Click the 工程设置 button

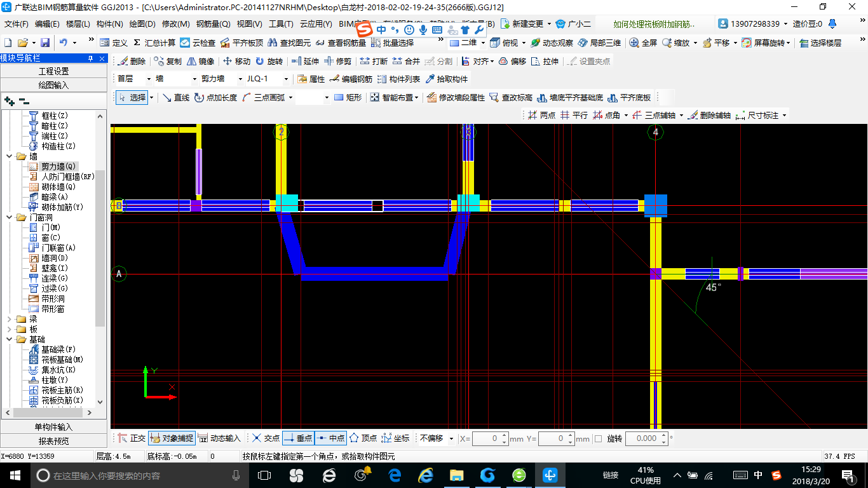(x=53, y=71)
